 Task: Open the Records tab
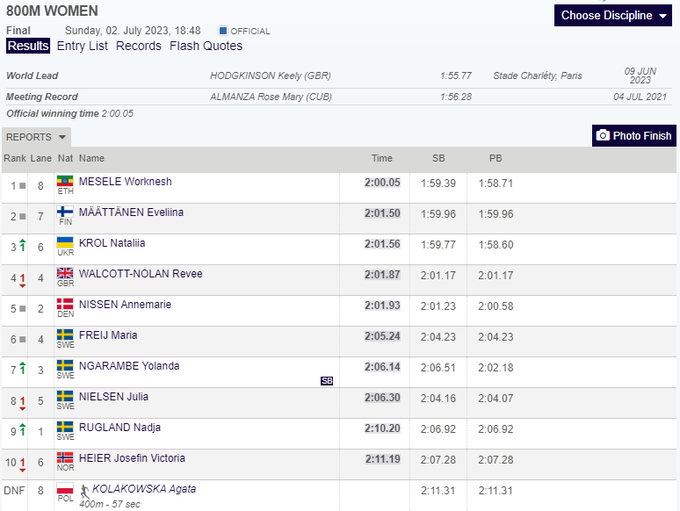(138, 46)
